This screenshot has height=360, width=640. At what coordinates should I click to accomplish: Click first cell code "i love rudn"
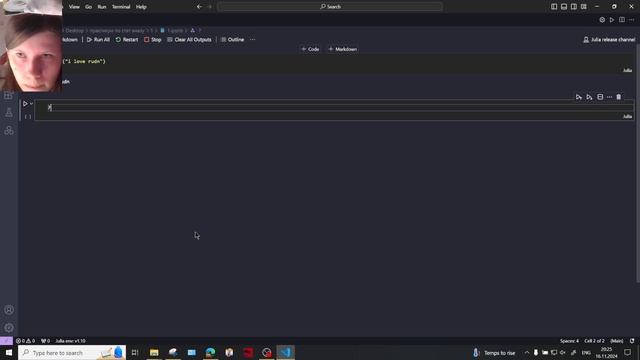click(x=84, y=61)
